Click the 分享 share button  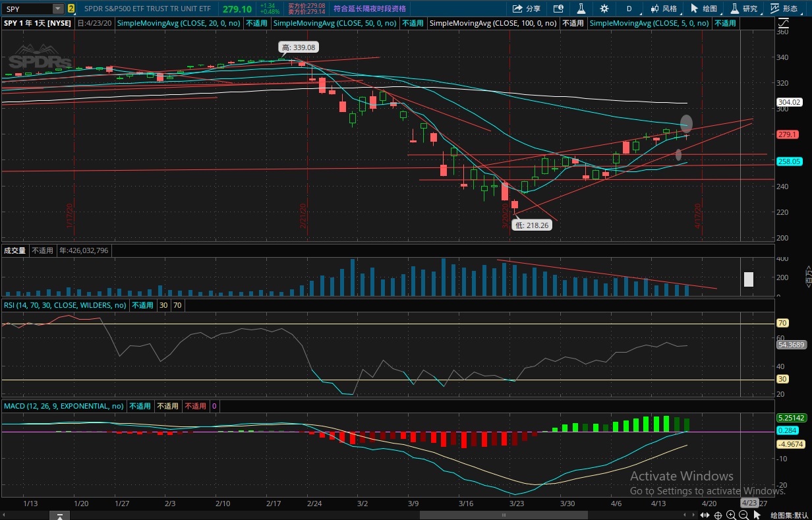pos(527,9)
